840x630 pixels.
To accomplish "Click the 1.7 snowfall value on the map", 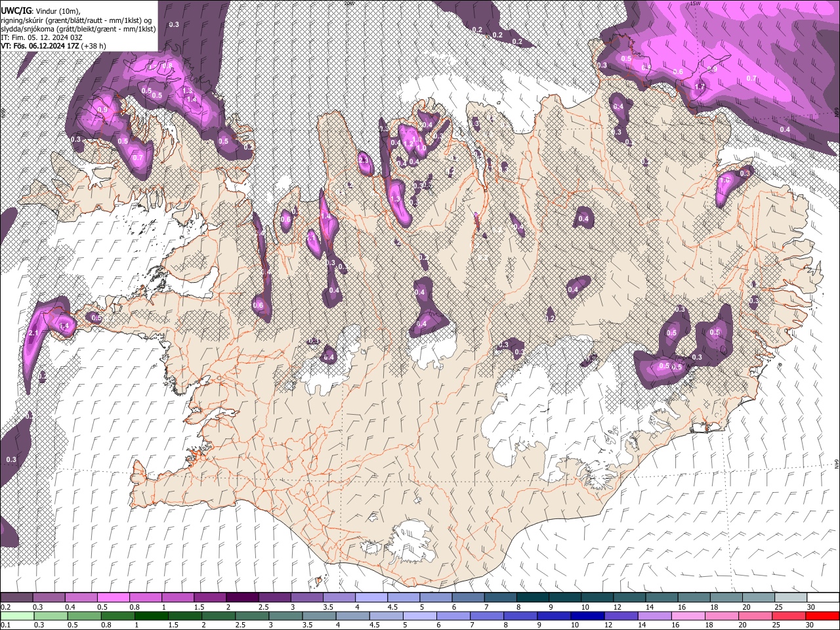I will pyautogui.click(x=700, y=87).
